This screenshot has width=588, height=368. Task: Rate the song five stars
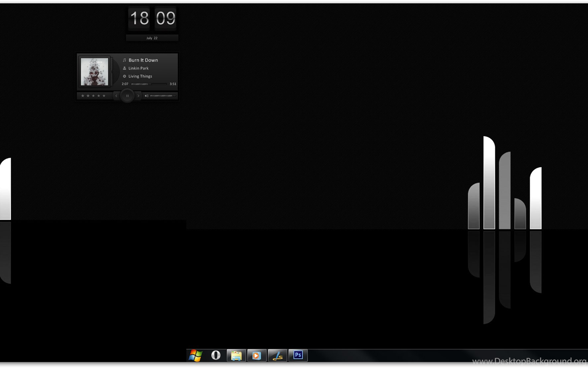pyautogui.click(x=104, y=96)
